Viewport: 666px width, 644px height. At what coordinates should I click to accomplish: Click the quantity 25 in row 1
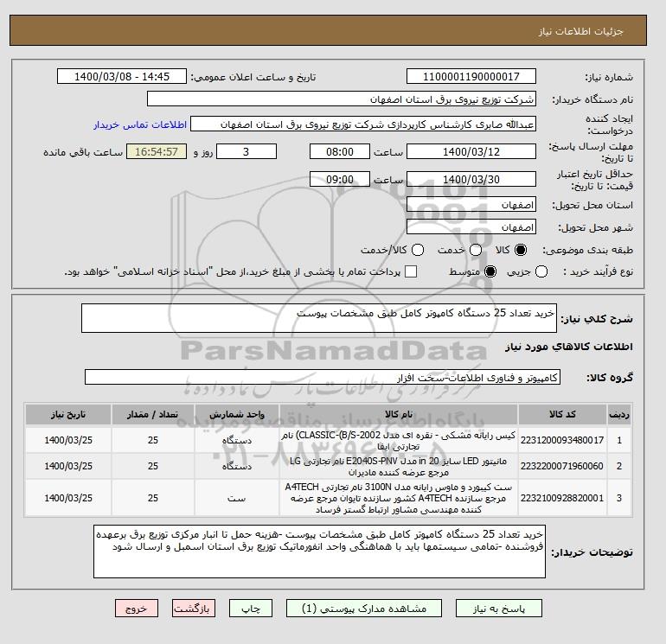click(153, 440)
